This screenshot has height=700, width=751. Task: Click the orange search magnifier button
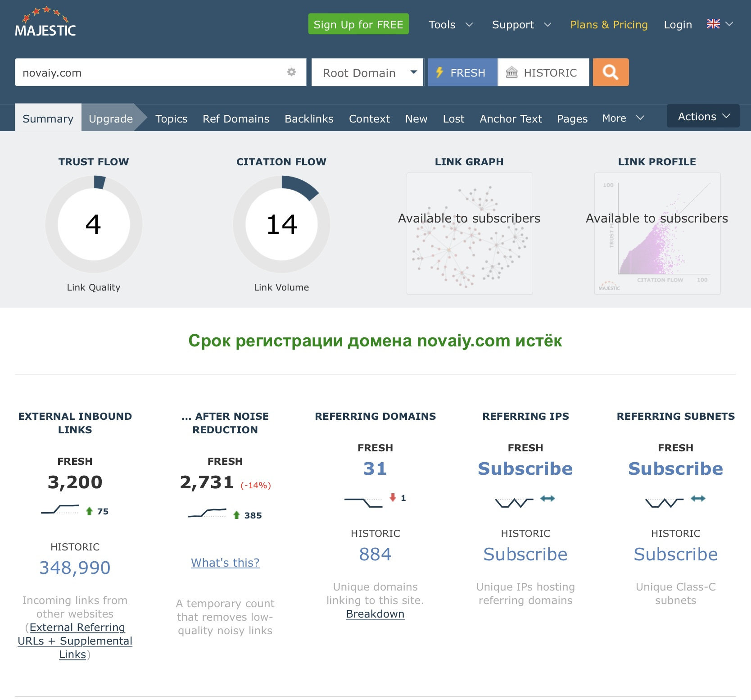point(611,72)
